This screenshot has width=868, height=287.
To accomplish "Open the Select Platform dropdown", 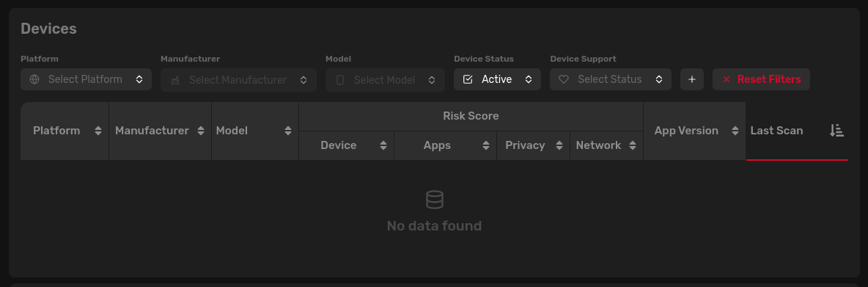I will point(86,79).
